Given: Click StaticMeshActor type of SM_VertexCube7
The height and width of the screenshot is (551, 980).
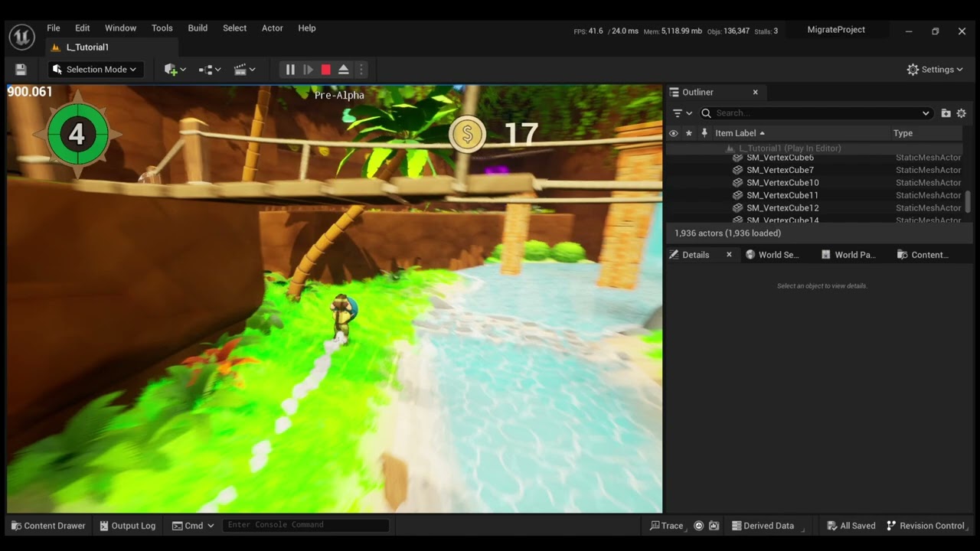Looking at the screenshot, I should (928, 170).
